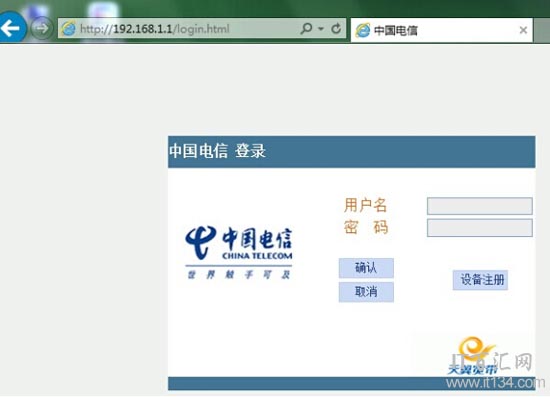Click the browser back arrow button
The width and height of the screenshot is (550, 397).
(11, 28)
